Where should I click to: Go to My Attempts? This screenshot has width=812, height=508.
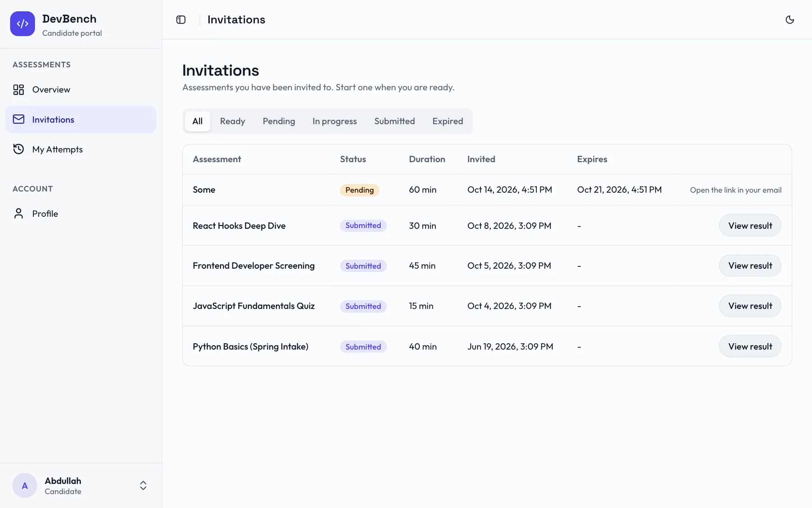[x=81, y=149]
